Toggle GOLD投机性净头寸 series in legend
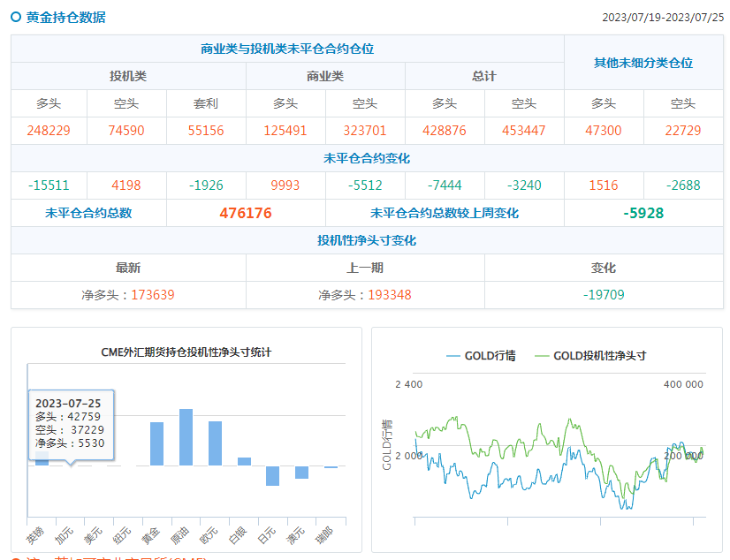Image resolution: width=730 pixels, height=560 pixels. 590,356
